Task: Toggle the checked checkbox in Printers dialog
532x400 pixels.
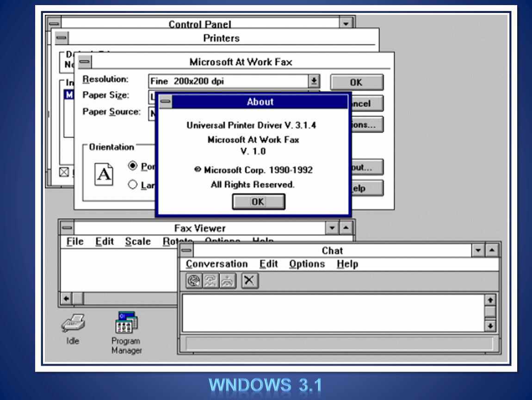Action: point(64,172)
